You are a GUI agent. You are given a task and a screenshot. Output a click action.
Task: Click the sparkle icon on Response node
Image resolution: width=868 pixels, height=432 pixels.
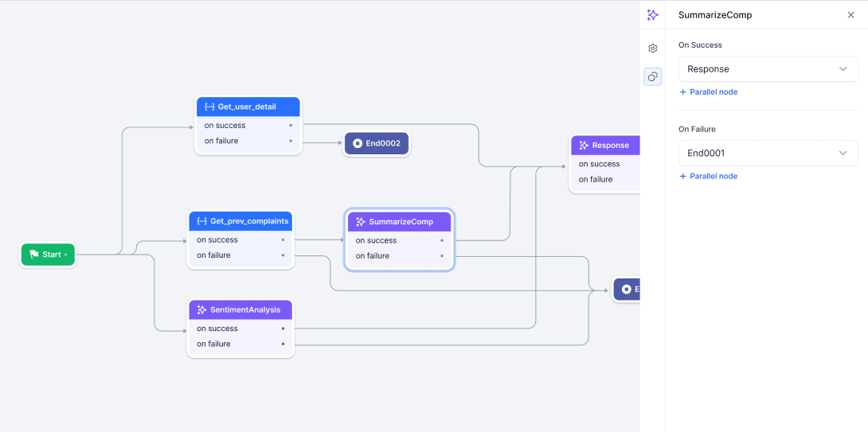pos(584,146)
